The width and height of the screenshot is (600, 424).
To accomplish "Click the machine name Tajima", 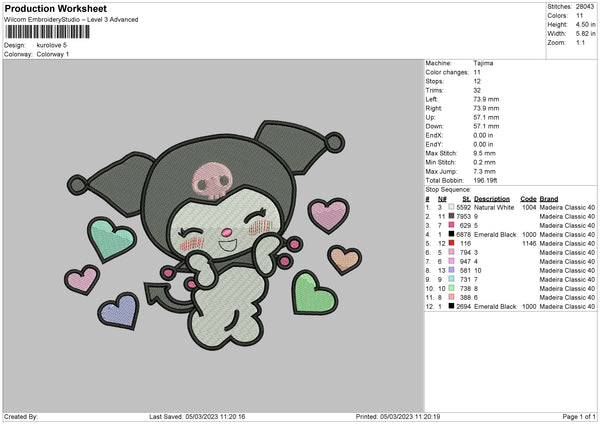I will point(483,63).
